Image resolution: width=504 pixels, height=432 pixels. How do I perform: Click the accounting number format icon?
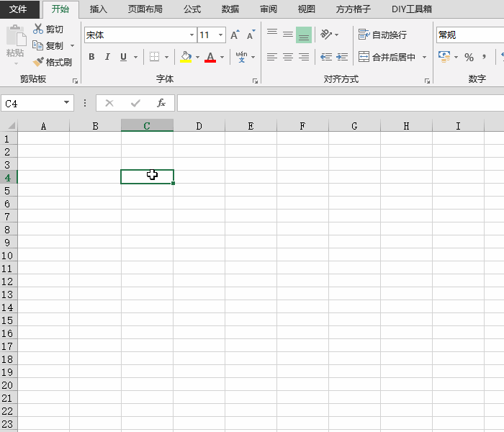tap(444, 57)
